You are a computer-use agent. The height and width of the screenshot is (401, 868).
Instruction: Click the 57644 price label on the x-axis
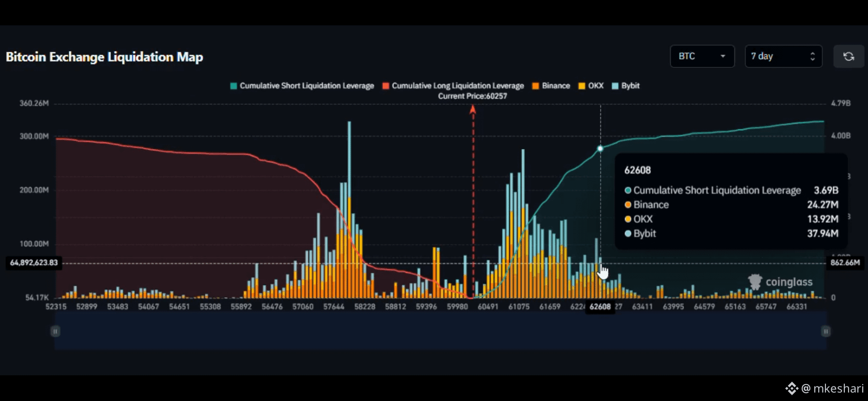pos(334,307)
